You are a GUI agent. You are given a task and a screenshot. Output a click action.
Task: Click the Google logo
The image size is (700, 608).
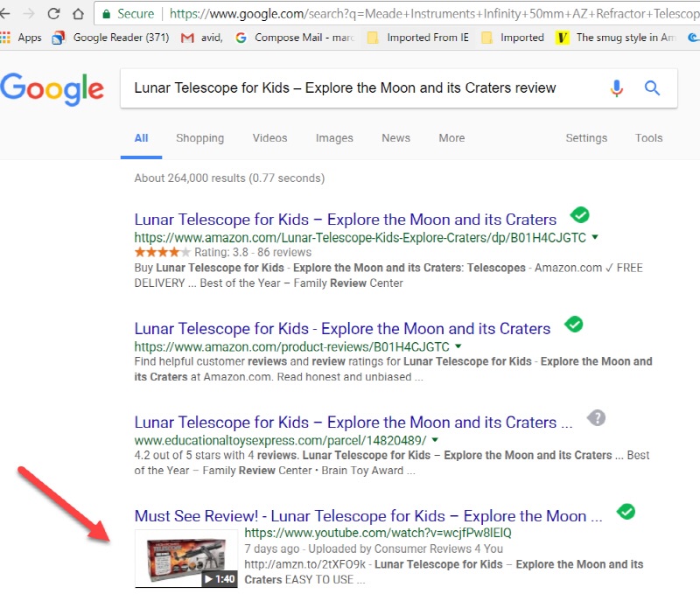[52, 88]
